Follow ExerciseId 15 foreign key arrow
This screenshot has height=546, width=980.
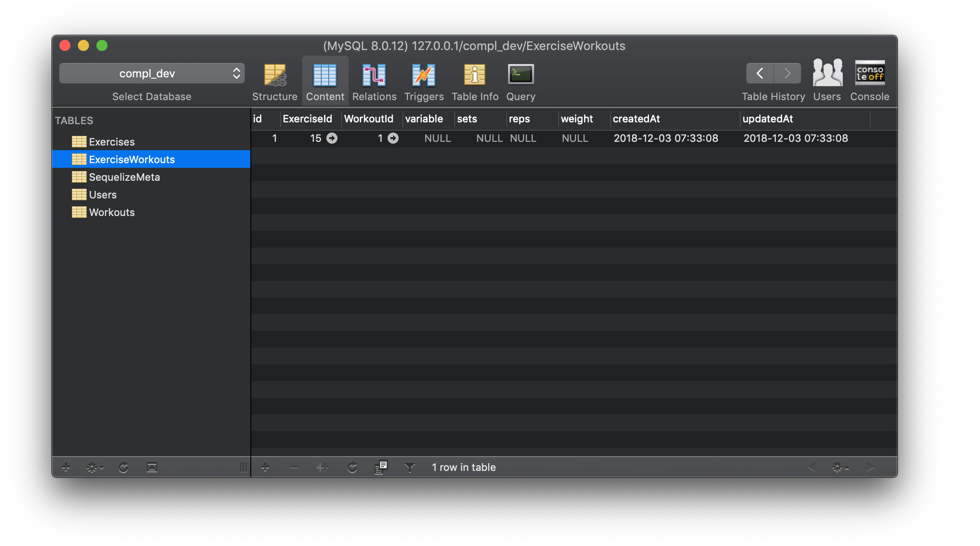click(332, 138)
